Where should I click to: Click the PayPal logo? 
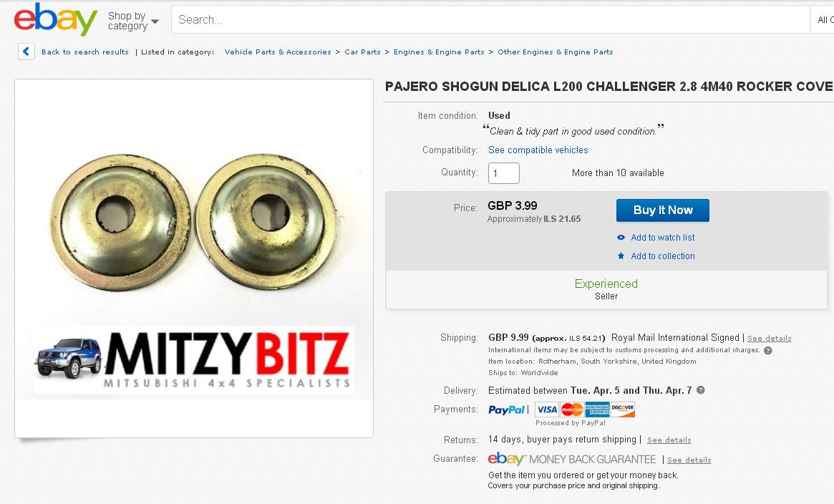click(506, 409)
